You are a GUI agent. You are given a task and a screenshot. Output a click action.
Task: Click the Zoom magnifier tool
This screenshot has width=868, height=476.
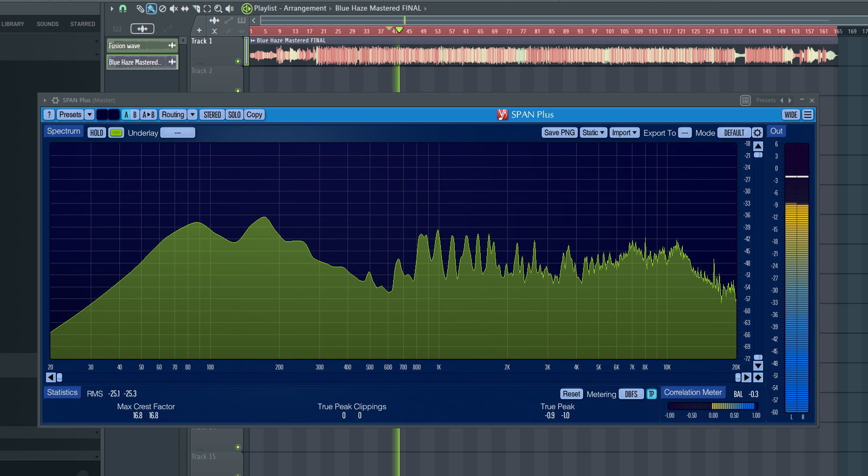pos(218,8)
